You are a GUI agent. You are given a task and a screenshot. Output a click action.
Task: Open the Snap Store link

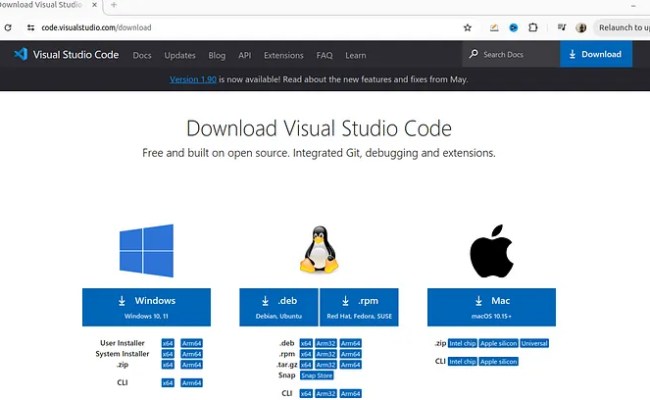[x=317, y=376]
